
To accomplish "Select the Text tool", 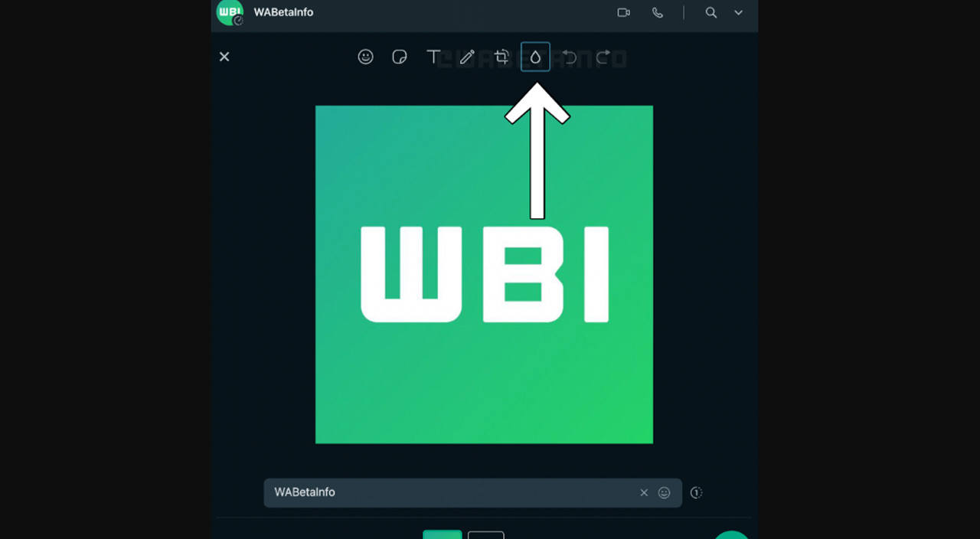I will pos(433,56).
